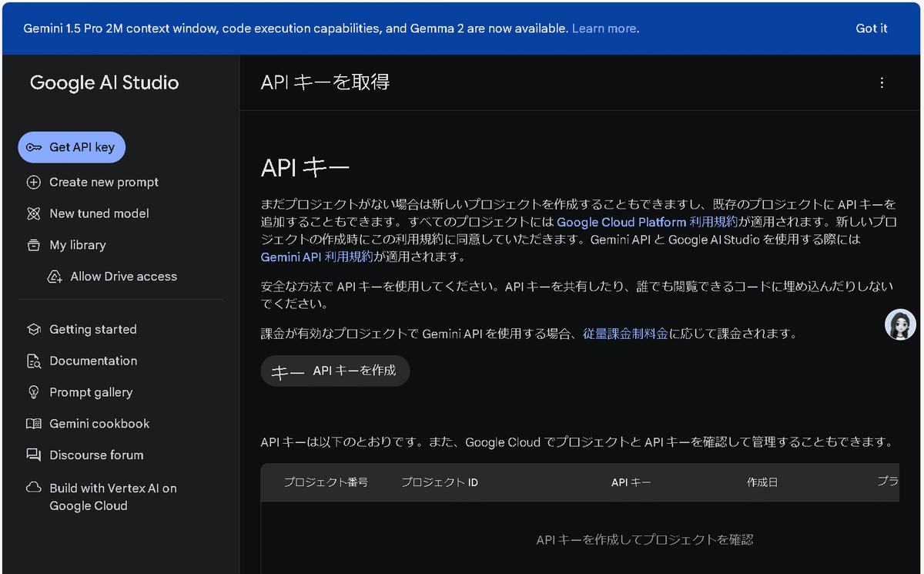Click the user avatar on the right edge
Screen dimensions: 924x574
click(900, 324)
